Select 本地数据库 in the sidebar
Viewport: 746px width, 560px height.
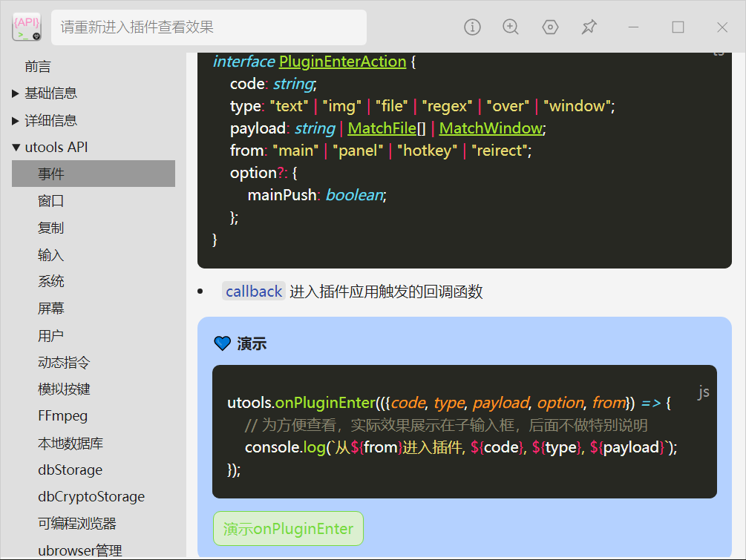[71, 443]
